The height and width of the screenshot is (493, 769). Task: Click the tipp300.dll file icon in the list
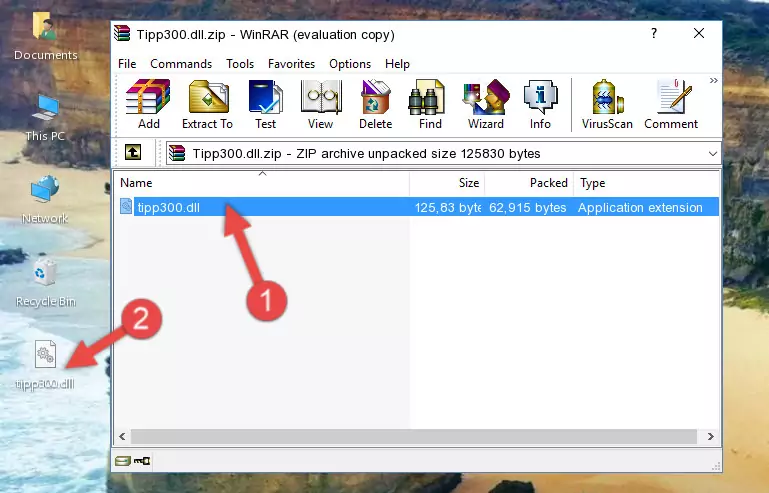tap(126, 207)
